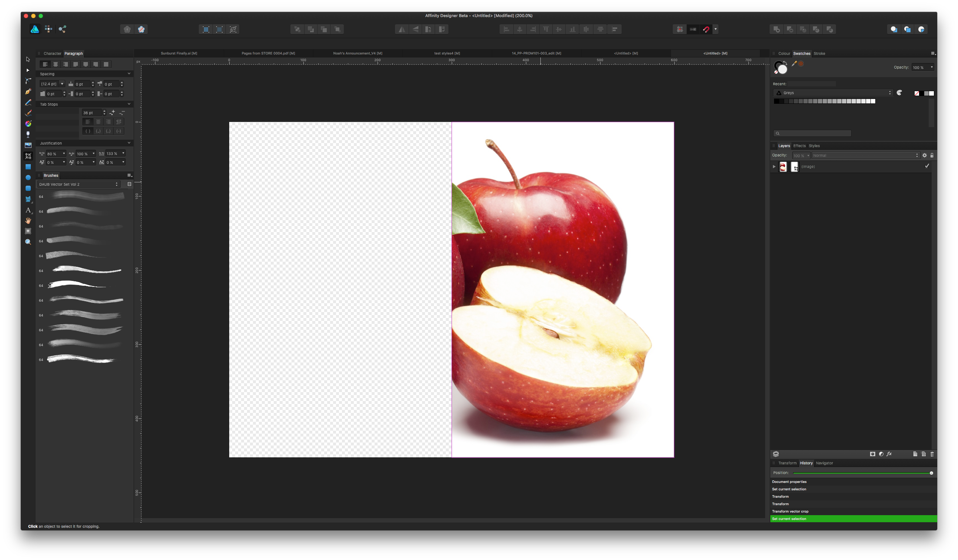This screenshot has height=560, width=958.
Task: Click the colour picker eyedropper
Action: (x=794, y=63)
